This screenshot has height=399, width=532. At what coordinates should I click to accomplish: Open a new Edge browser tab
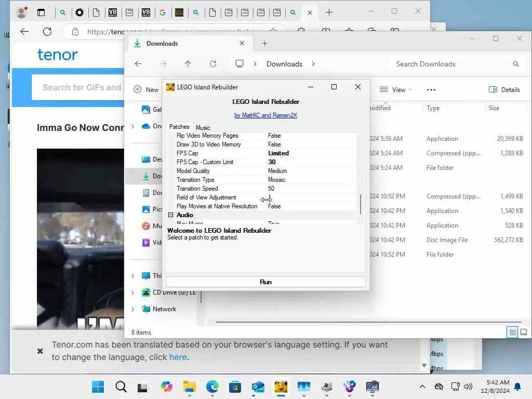point(329,12)
